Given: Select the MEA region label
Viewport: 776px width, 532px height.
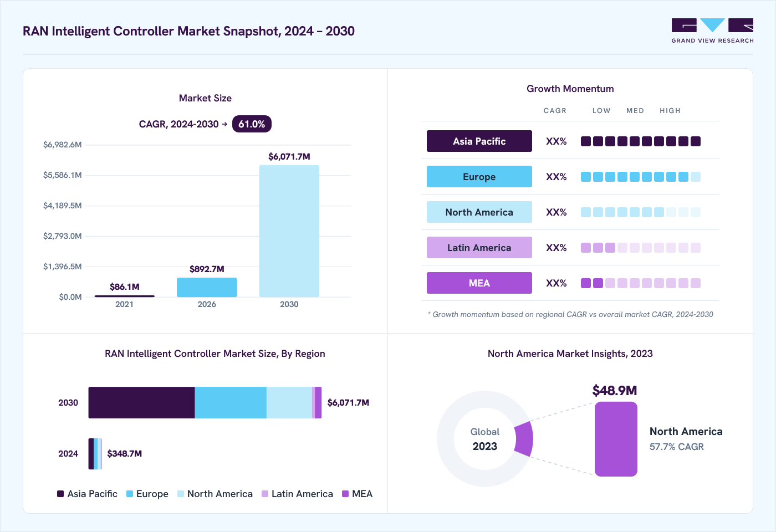Looking at the screenshot, I should [x=479, y=283].
